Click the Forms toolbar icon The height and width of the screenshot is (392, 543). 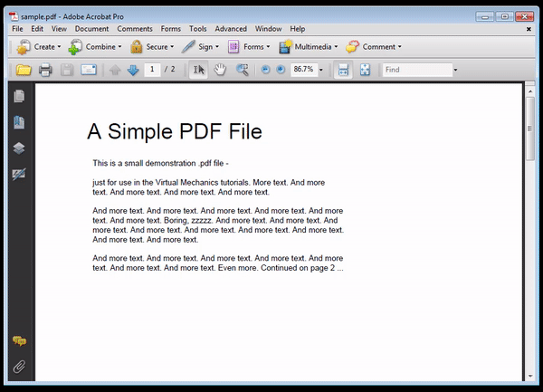click(x=233, y=47)
